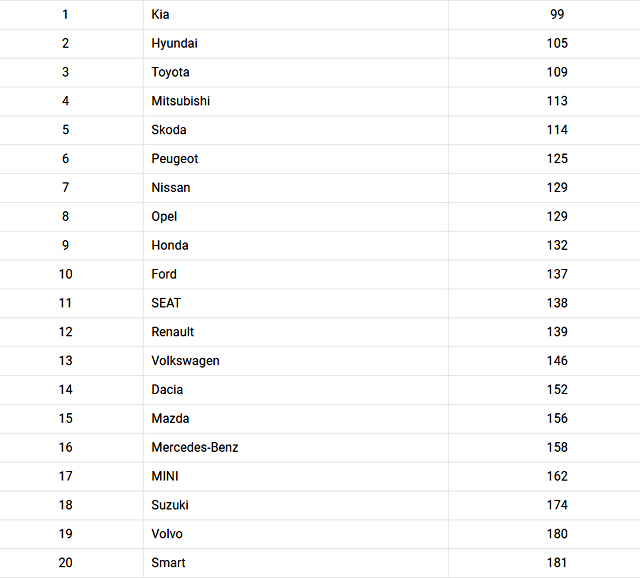Select rank number 12 beside Renault
This screenshot has height=578, width=640.
coord(66,332)
